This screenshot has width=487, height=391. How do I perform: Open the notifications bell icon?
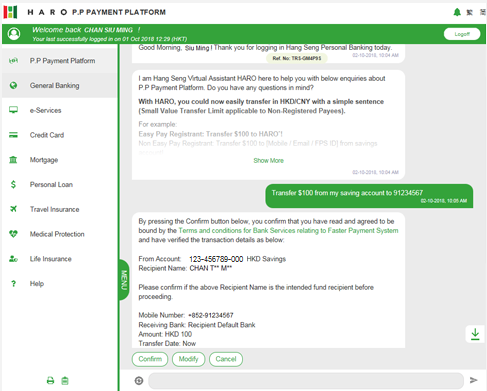coord(457,12)
